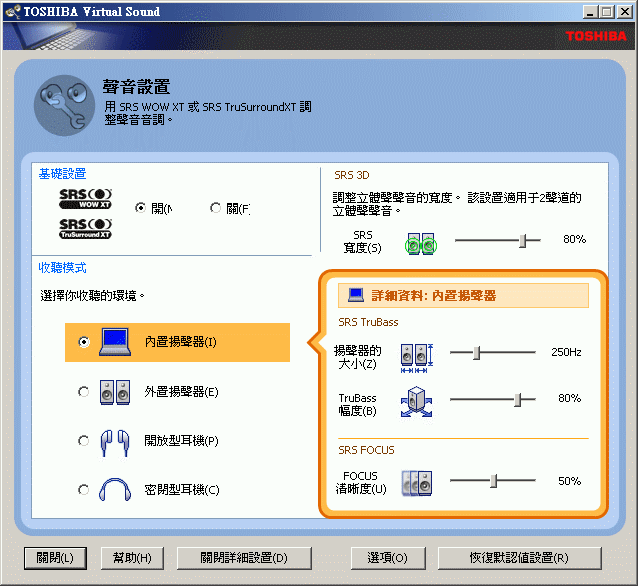Screen dimensions: 638x586
Task: Click the 收聽模式 heading
Action: point(62,267)
